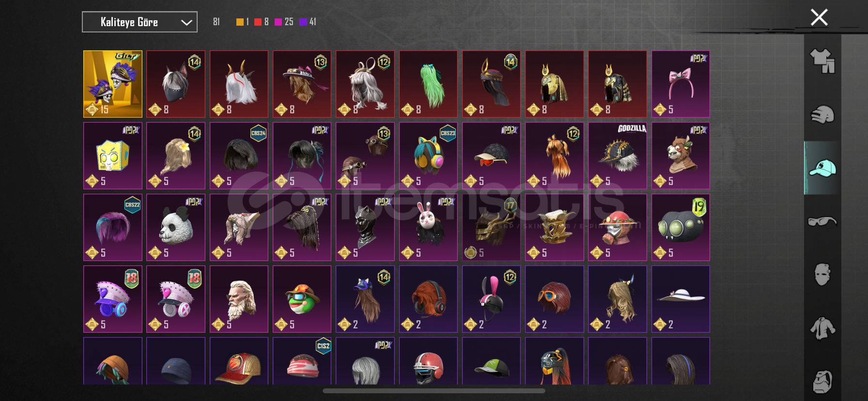868x401 pixels.
Task: Click the purple rarity count swatch 41
Action: [308, 22]
